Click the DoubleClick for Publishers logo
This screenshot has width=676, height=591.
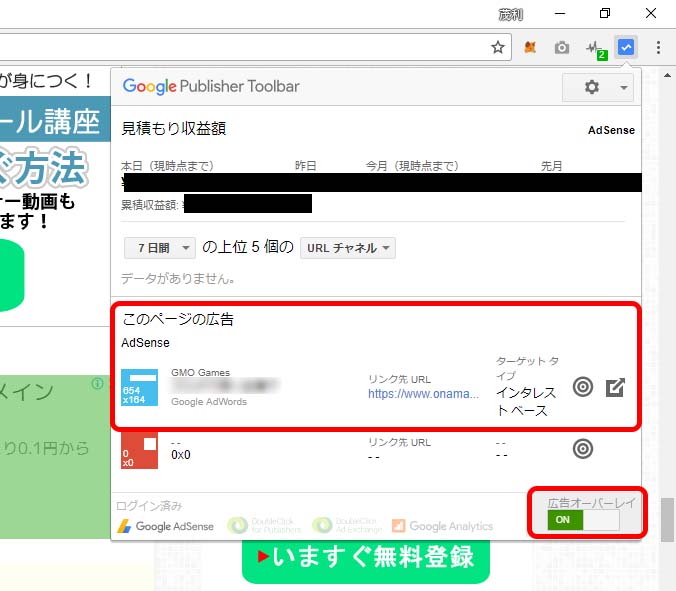coord(264,525)
